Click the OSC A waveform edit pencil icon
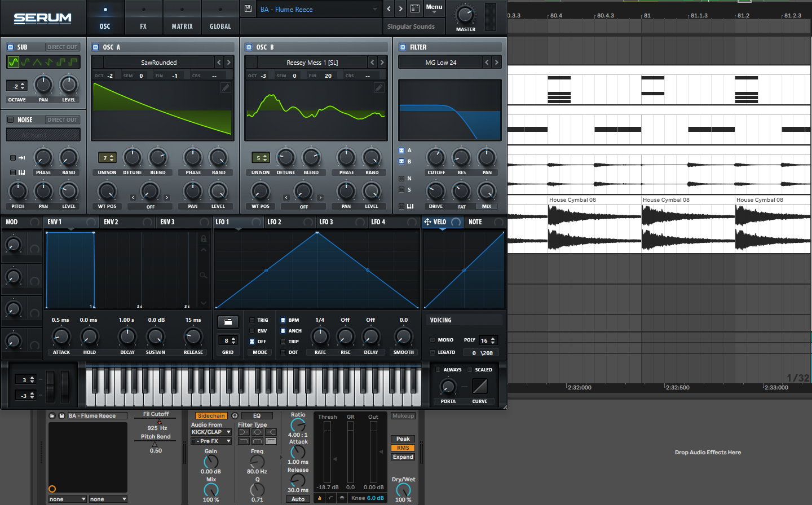Screen dimensions: 812x505 226,87
